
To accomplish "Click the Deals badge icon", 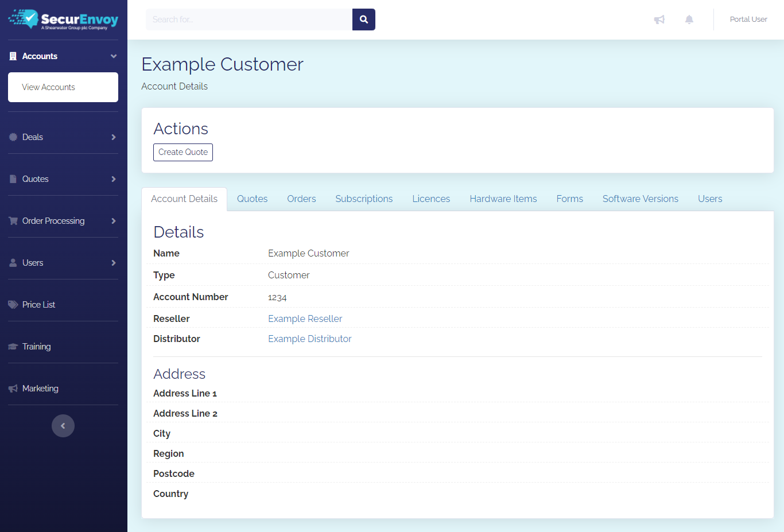I will coord(13,137).
